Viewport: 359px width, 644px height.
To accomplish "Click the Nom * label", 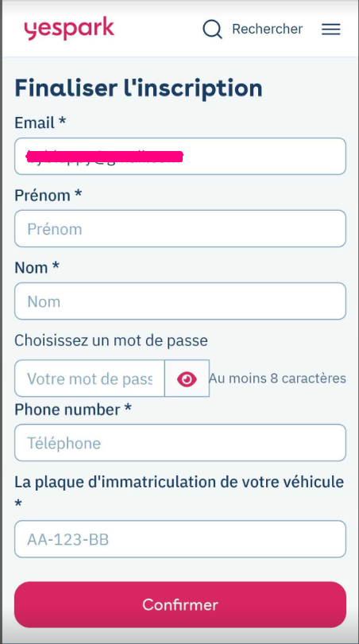I will pyautogui.click(x=37, y=267).
